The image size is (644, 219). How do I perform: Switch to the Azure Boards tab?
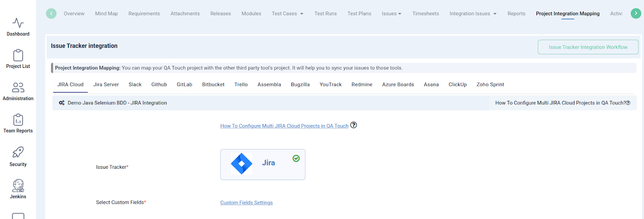(398, 84)
